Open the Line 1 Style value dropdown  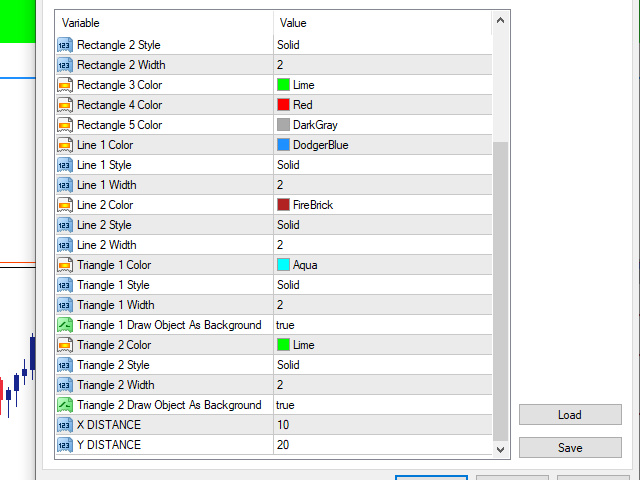380,165
